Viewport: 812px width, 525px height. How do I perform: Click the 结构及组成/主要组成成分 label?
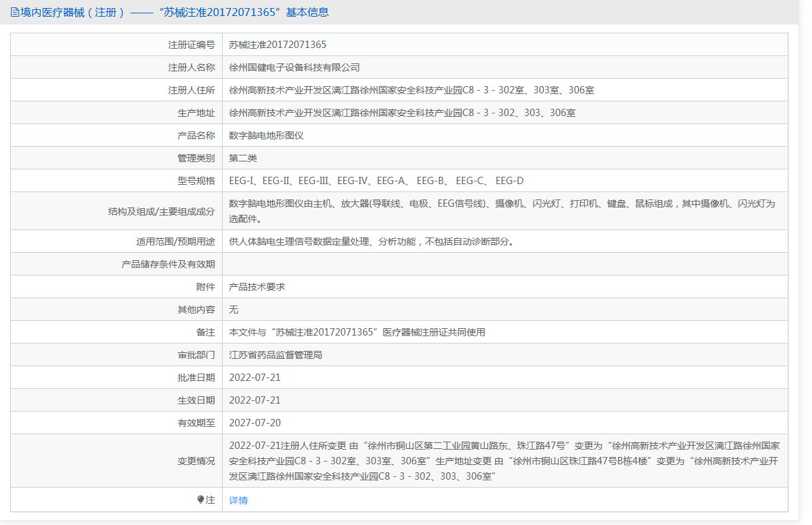pos(161,211)
